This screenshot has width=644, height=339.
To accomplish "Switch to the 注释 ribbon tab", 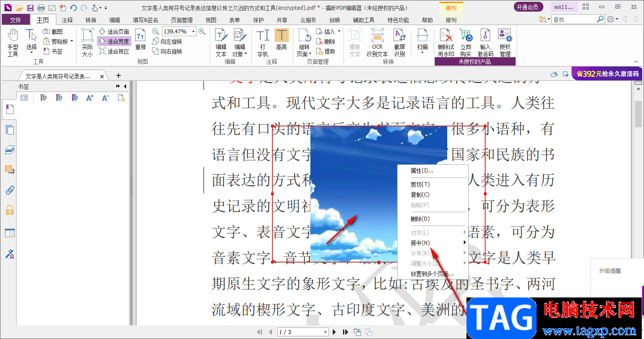I will point(68,20).
